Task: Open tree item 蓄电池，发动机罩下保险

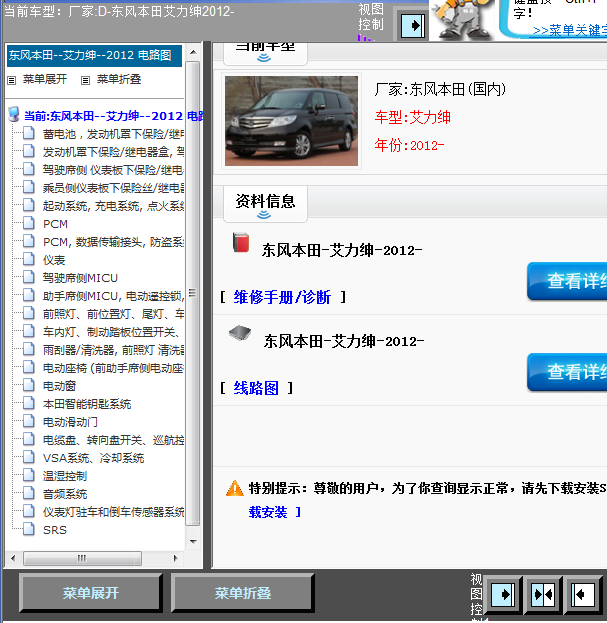Action: (x=113, y=134)
